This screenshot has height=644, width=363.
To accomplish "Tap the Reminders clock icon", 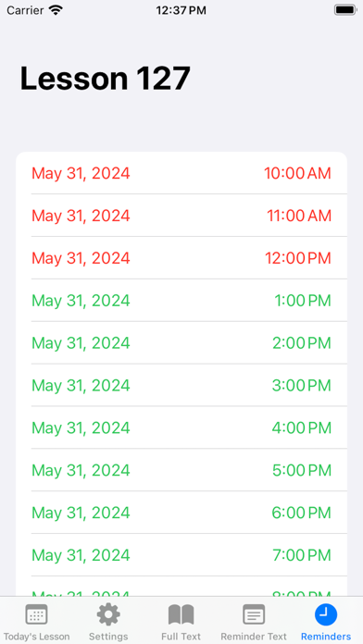I will [326, 614].
